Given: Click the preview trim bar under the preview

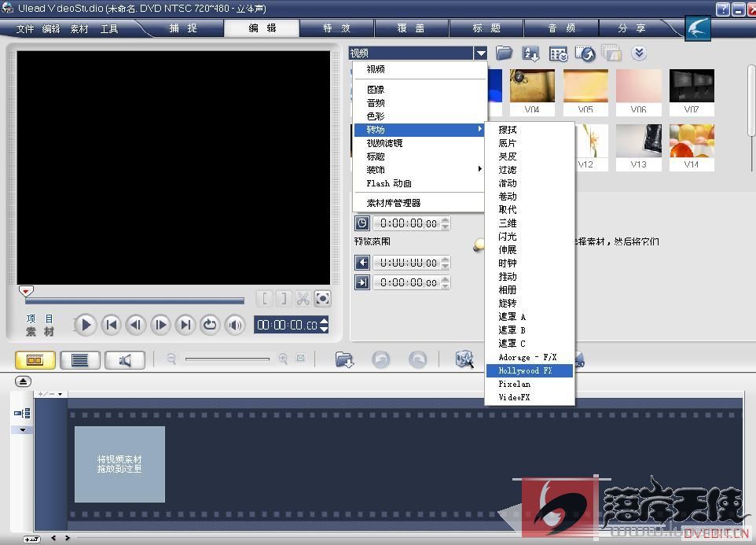Looking at the screenshot, I should (134, 301).
